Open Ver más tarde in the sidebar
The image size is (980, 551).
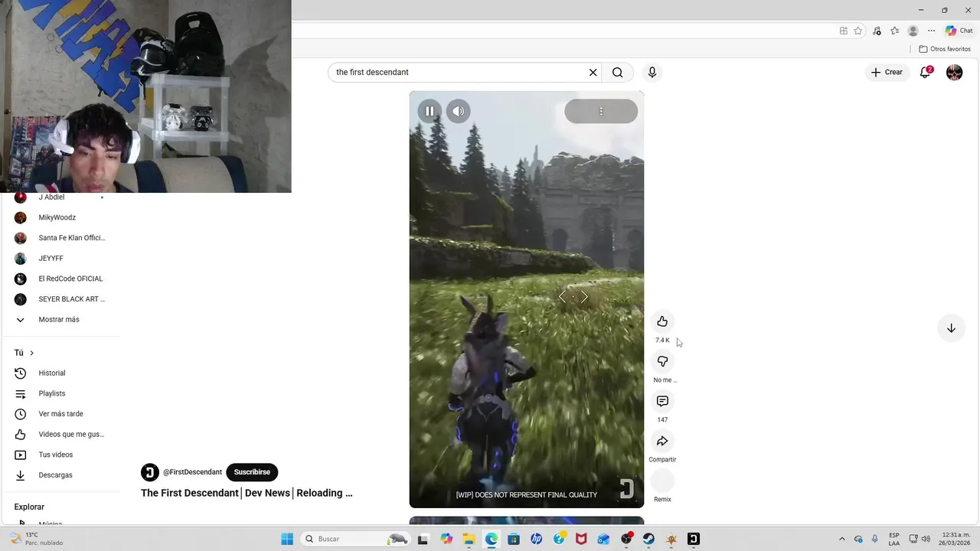tap(60, 414)
